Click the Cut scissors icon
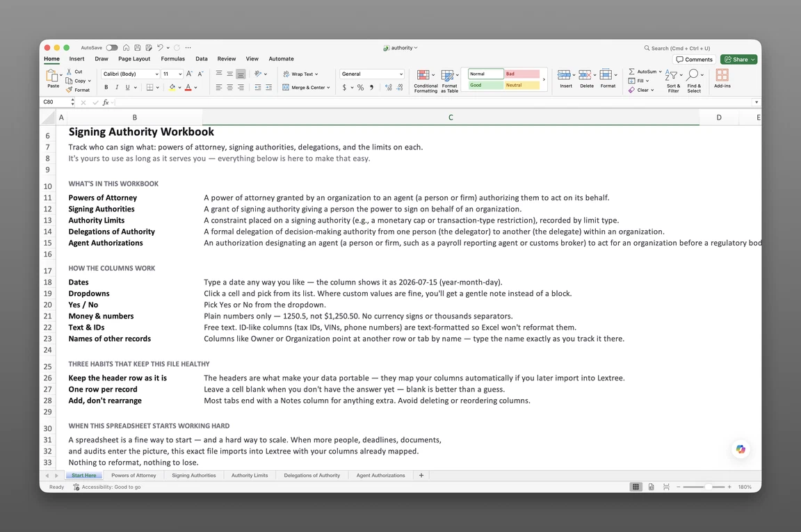 (x=70, y=72)
